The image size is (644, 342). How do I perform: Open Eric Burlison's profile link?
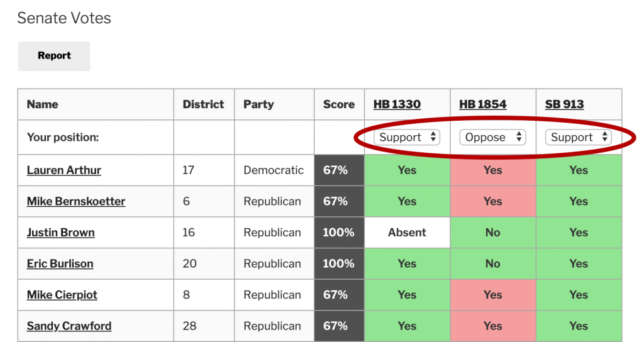click(60, 264)
